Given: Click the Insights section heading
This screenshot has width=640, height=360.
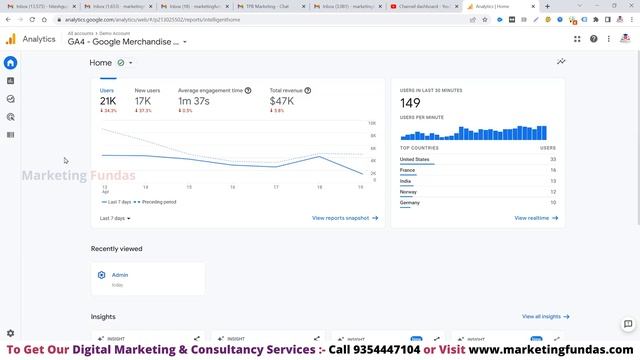Looking at the screenshot, I should click(x=103, y=317).
